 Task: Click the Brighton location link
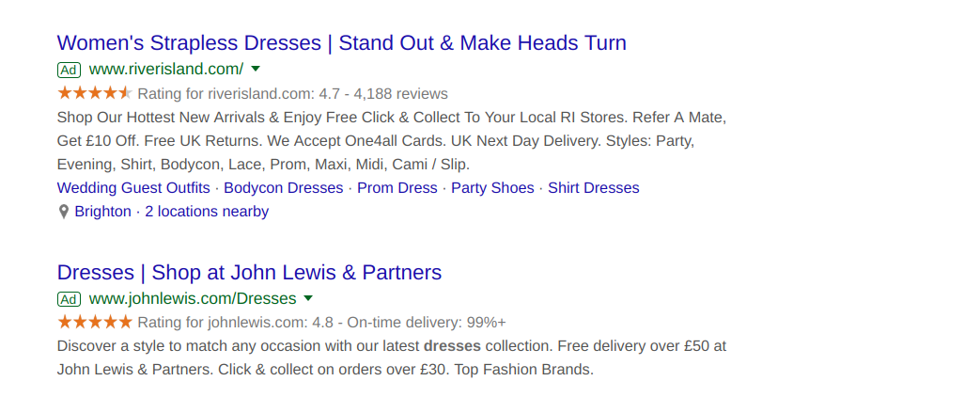103,212
